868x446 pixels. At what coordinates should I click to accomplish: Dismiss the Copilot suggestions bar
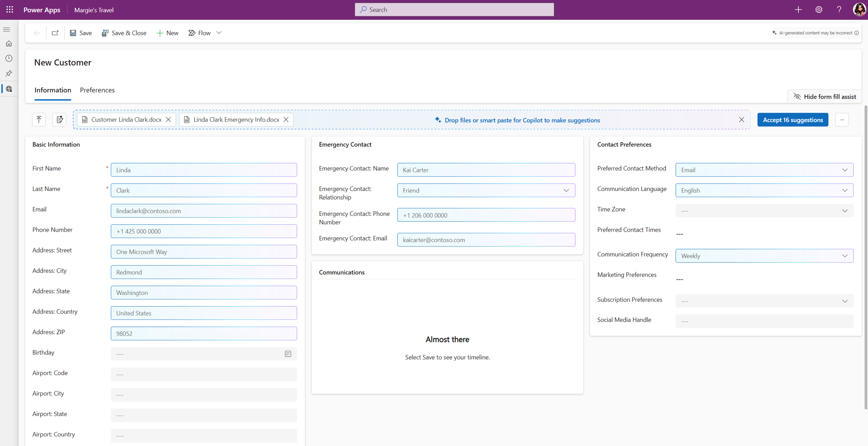click(x=741, y=119)
